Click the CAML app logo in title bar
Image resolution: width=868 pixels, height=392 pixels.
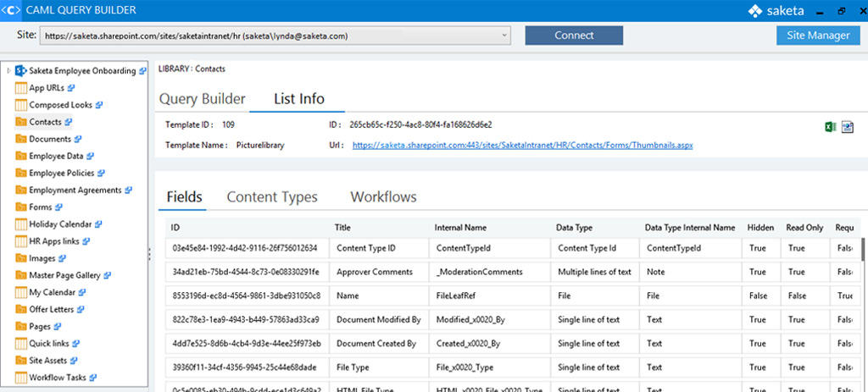(x=10, y=10)
